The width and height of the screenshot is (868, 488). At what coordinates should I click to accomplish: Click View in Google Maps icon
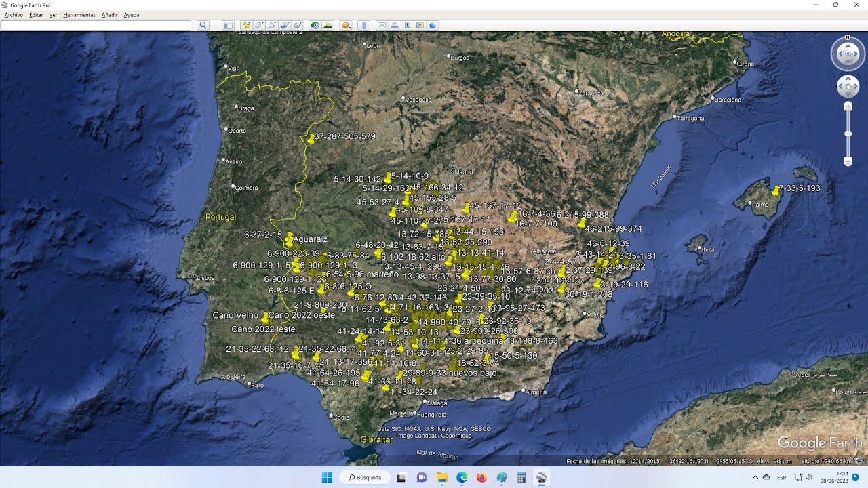coord(420,25)
